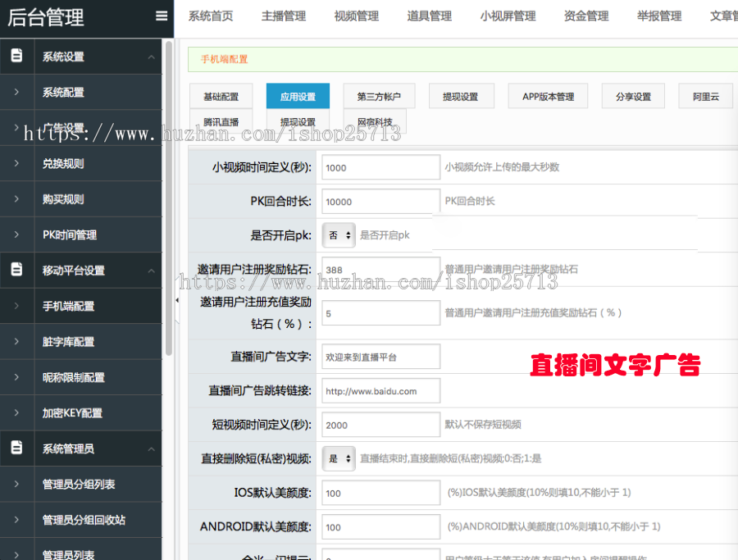
Task: Switch to the APP版本管理 tab
Action: pos(549,97)
